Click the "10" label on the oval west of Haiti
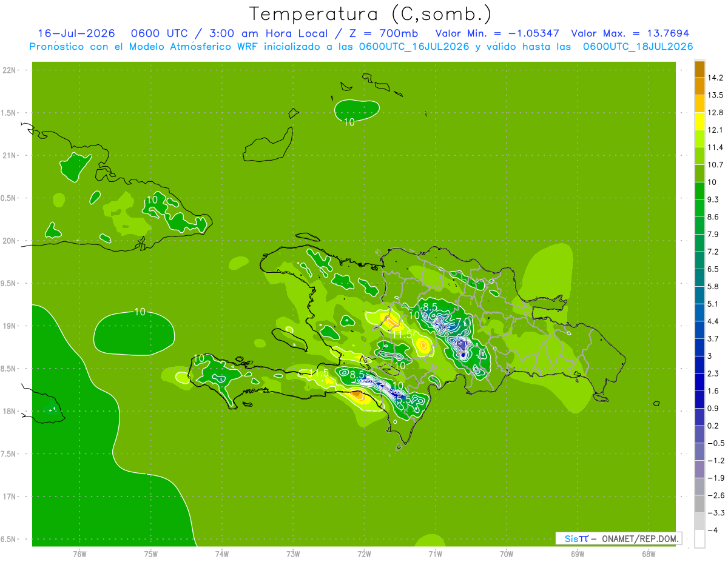 (x=140, y=312)
